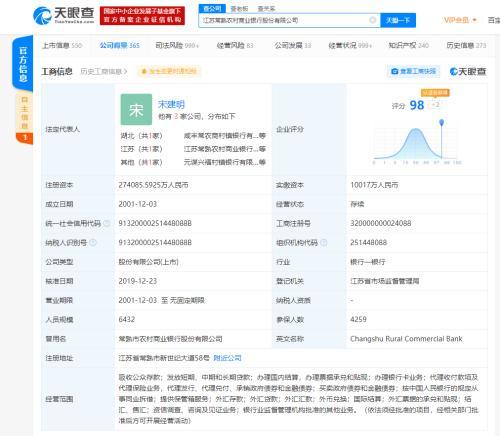Click staff size value 6432

click(x=127, y=319)
